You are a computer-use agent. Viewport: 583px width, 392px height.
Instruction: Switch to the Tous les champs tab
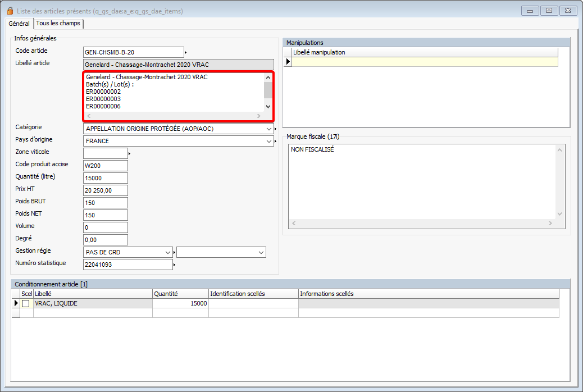click(58, 24)
